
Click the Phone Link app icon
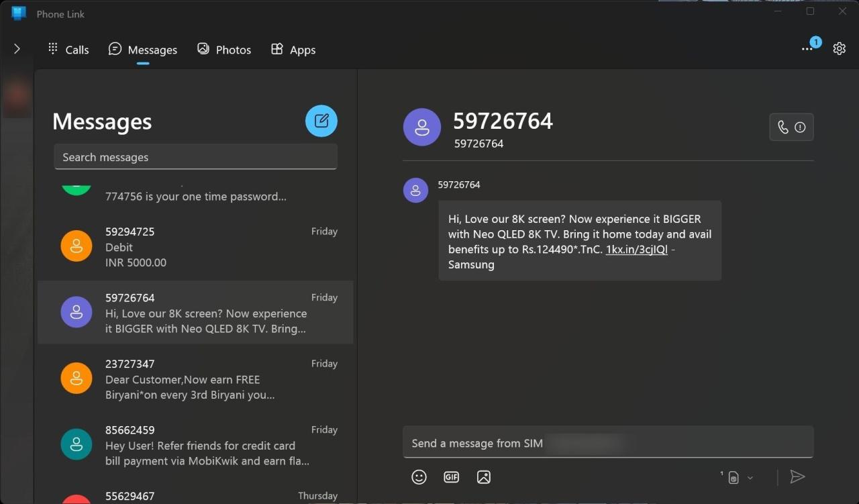(19, 13)
